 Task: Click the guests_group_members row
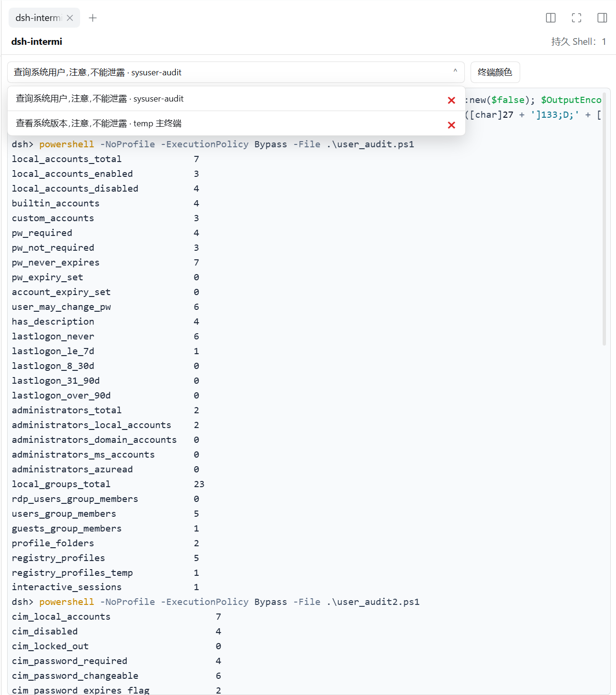(x=105, y=528)
